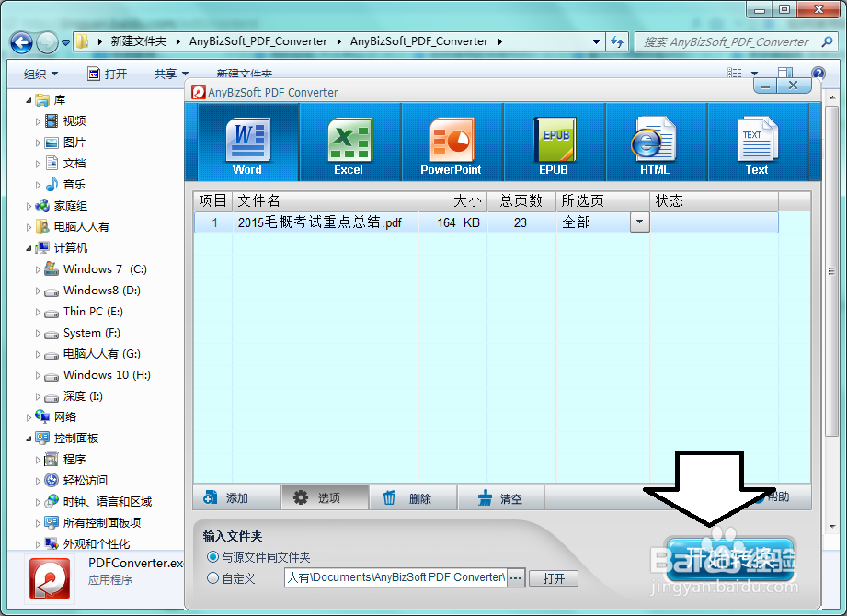Select 文档 in the navigation tree
Viewport: 847px width, 616px height.
click(74, 164)
